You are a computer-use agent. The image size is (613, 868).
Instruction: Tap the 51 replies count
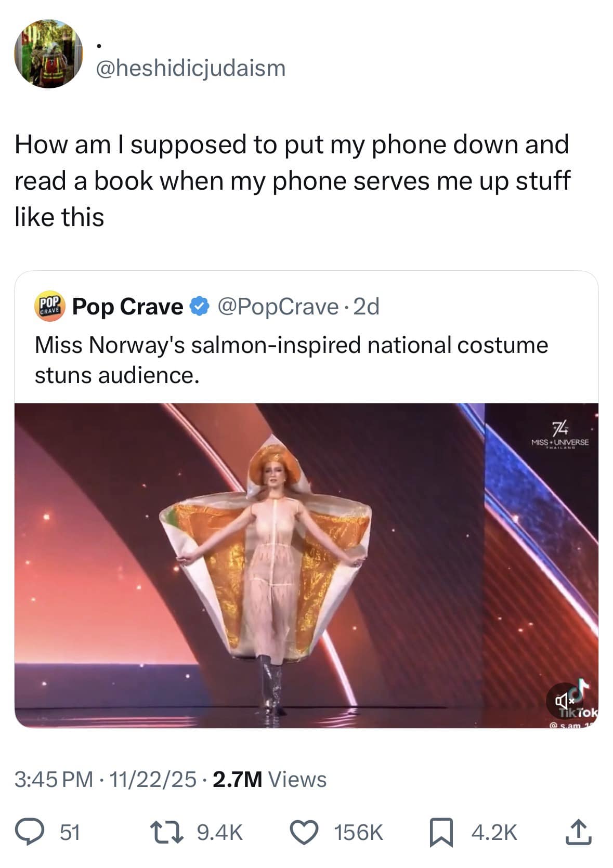pos(69,833)
